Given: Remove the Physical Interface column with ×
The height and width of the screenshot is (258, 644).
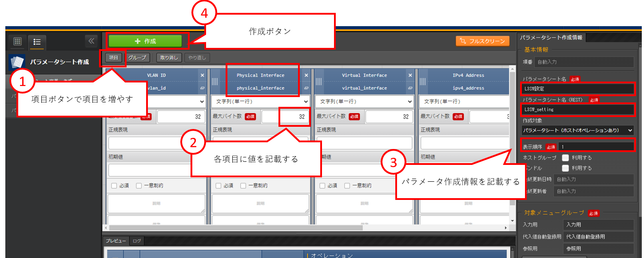Looking at the screenshot, I should click(x=306, y=75).
